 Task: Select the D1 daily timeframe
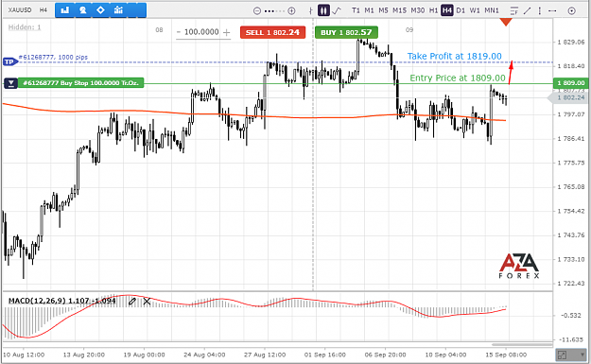[x=461, y=10]
